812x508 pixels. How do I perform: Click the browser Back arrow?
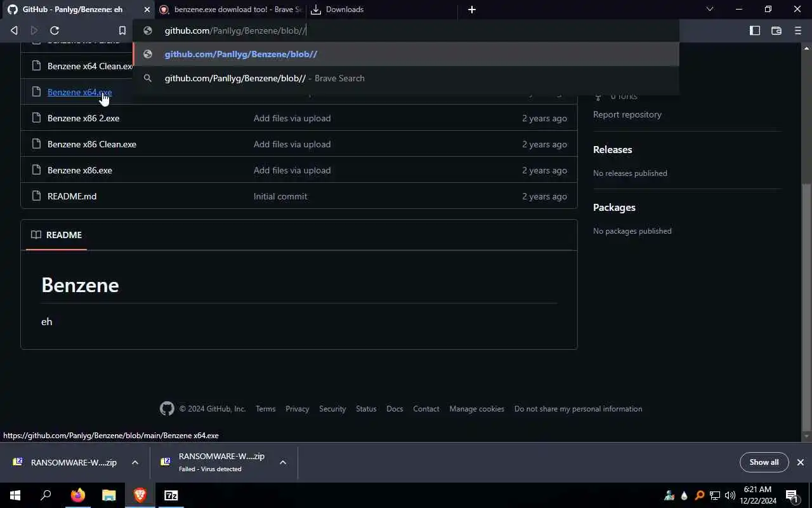pos(14,30)
